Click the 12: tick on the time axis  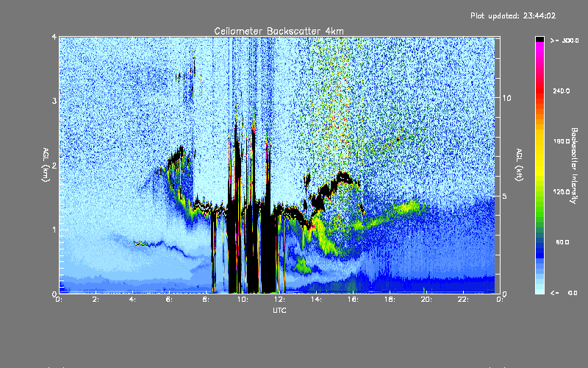coord(279,300)
